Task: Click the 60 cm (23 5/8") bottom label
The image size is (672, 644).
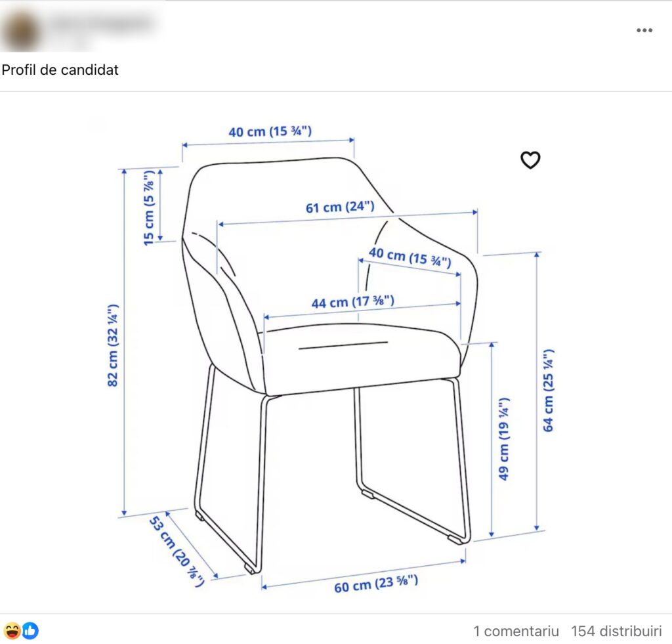Action: 376,584
